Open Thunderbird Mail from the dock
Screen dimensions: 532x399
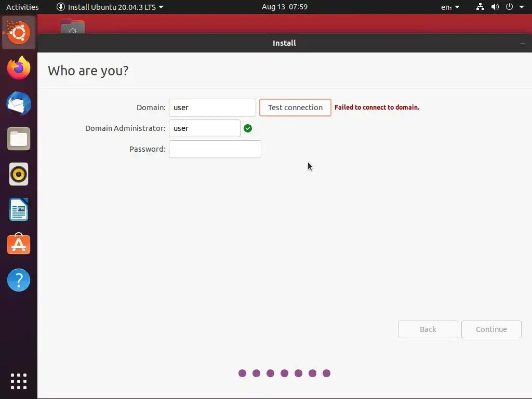[x=19, y=103]
